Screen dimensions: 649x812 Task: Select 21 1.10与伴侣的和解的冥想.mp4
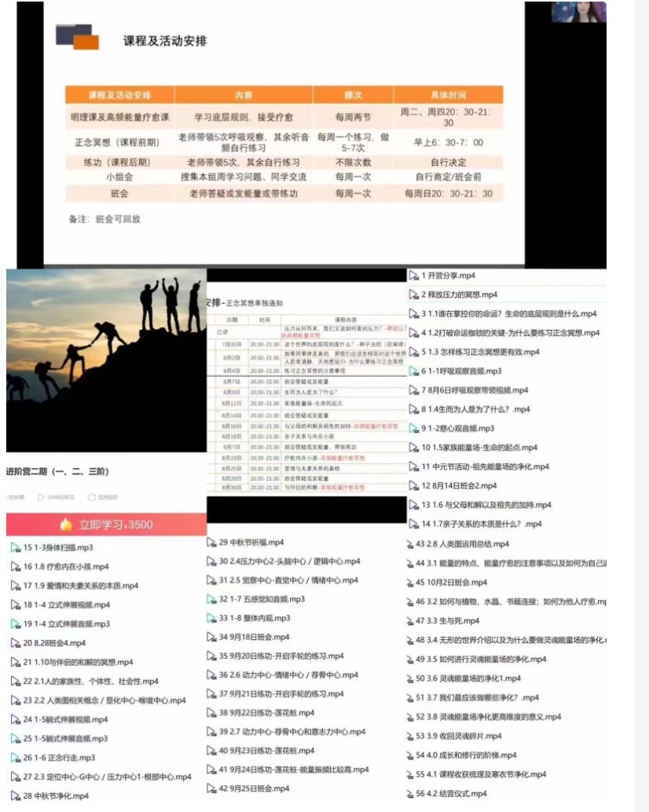click(x=79, y=662)
